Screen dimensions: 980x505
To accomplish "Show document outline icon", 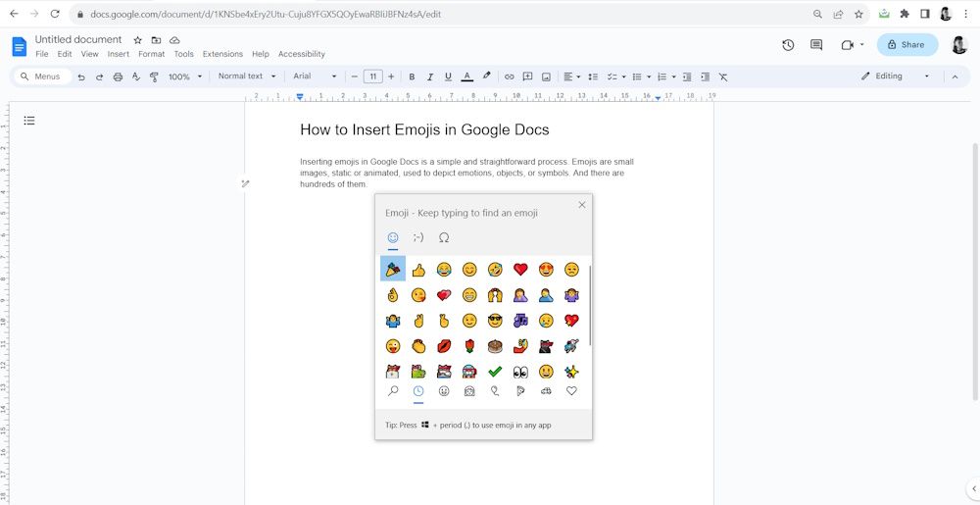I will 29,121.
